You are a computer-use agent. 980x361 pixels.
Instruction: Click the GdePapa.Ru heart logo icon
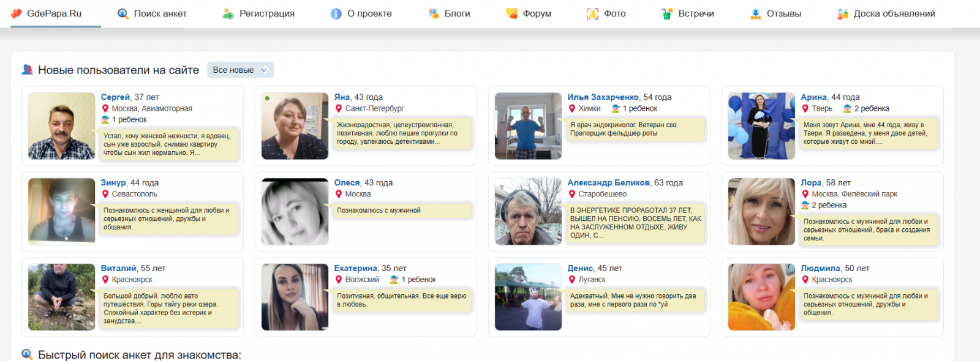[x=17, y=13]
